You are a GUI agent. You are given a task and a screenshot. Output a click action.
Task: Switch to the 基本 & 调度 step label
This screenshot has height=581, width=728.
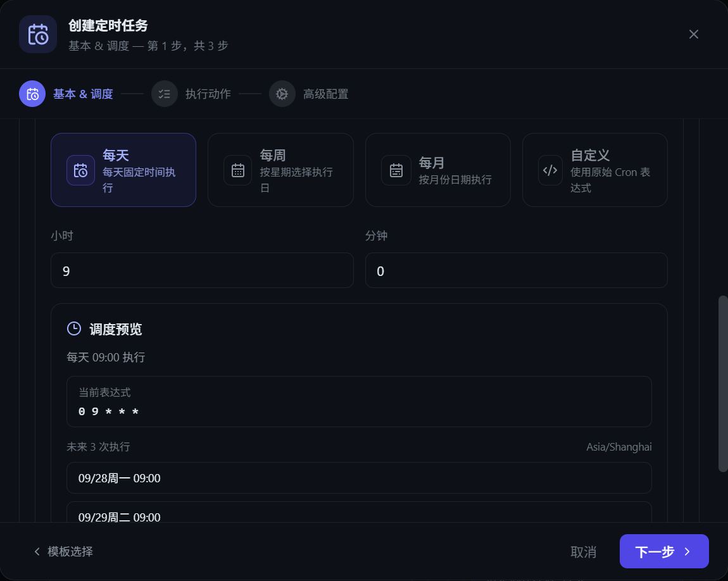[83, 94]
